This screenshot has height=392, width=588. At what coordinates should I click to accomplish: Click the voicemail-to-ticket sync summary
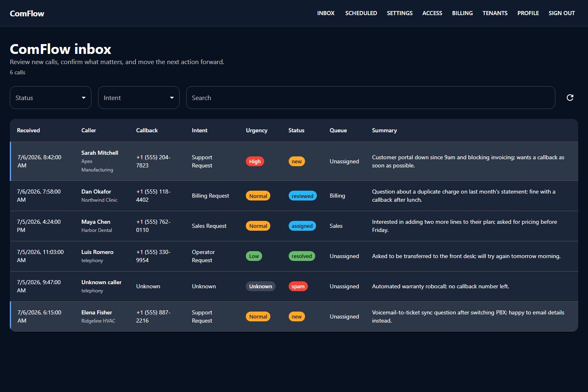468,316
